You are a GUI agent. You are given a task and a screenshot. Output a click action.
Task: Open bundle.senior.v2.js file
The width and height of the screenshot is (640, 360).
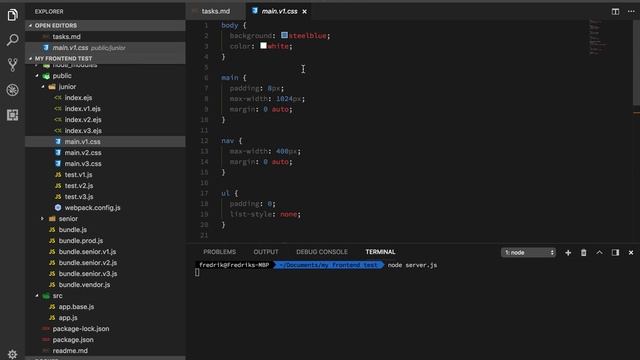click(x=105, y=263)
